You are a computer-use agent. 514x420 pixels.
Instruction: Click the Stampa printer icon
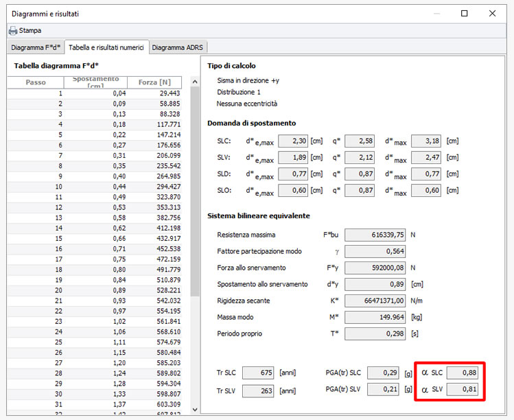click(12, 31)
